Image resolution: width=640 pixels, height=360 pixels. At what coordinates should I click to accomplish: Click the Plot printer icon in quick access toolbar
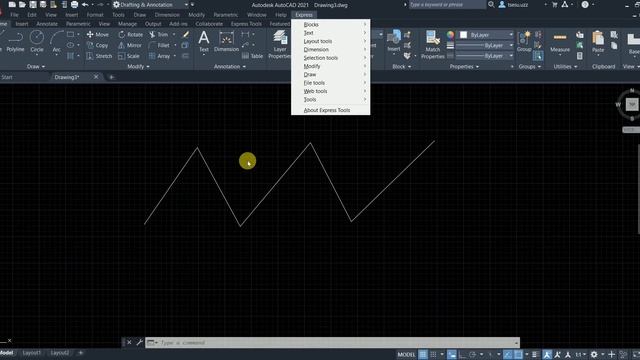coord(74,4)
